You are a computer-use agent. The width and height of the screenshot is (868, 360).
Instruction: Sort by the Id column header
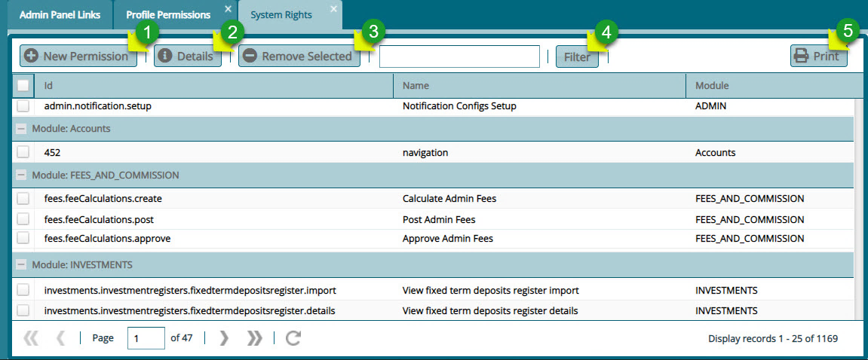(x=213, y=86)
